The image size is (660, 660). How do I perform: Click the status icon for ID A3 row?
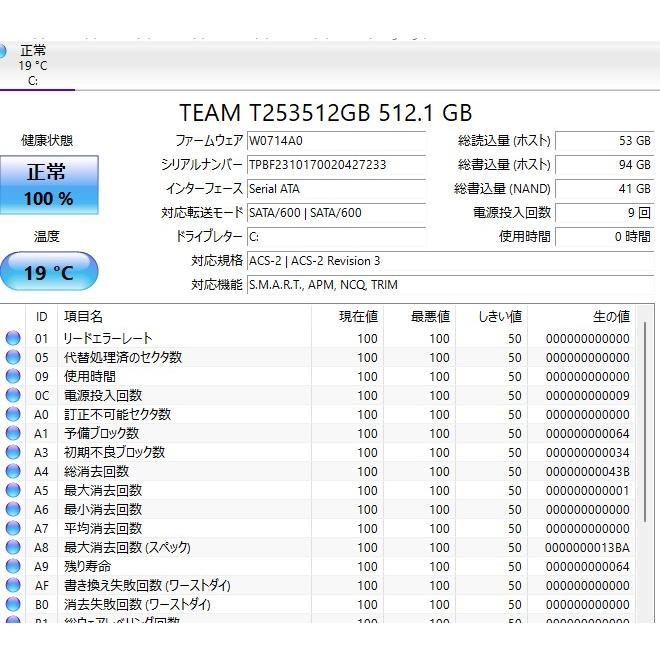point(13,452)
